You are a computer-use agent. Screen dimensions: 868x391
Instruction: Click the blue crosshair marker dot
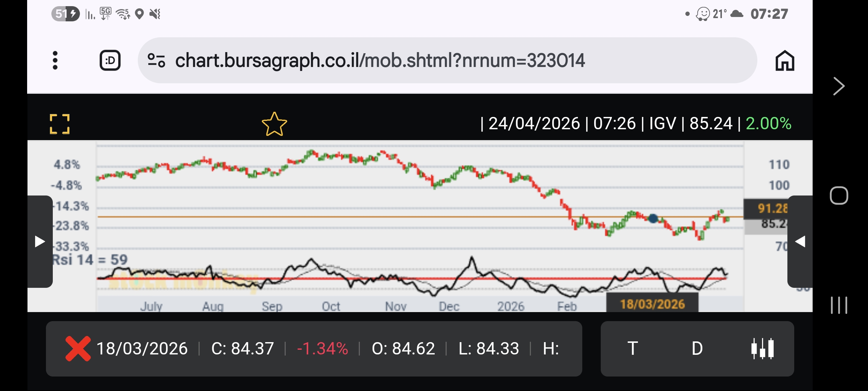pos(653,218)
